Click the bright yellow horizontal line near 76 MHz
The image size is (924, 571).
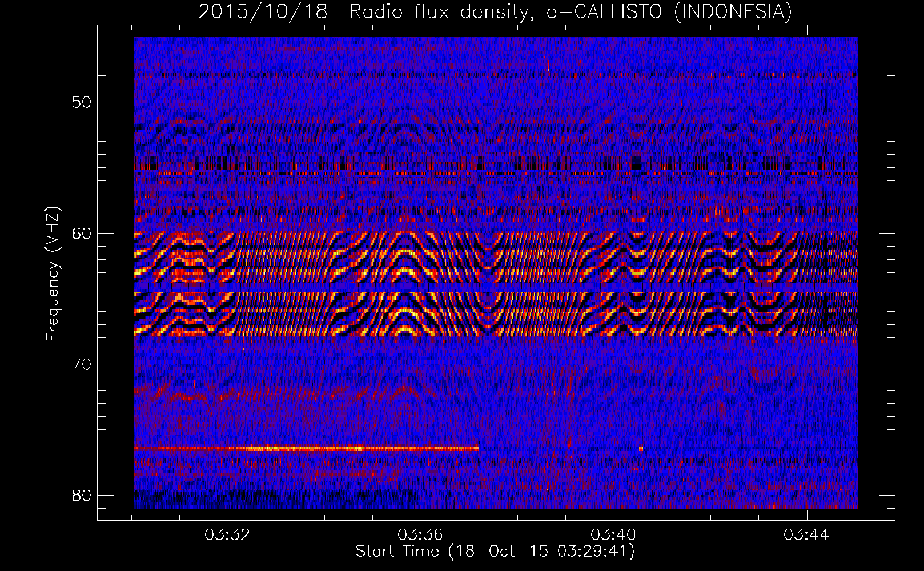point(307,448)
